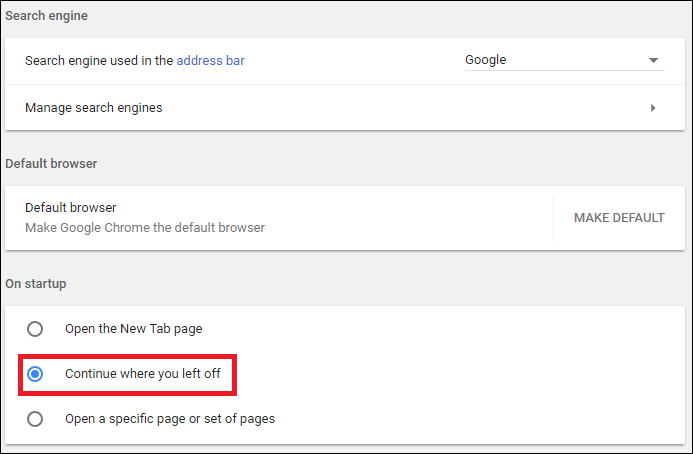Click the 'Open the New Tab page' label text
This screenshot has width=693, height=454.
(134, 328)
